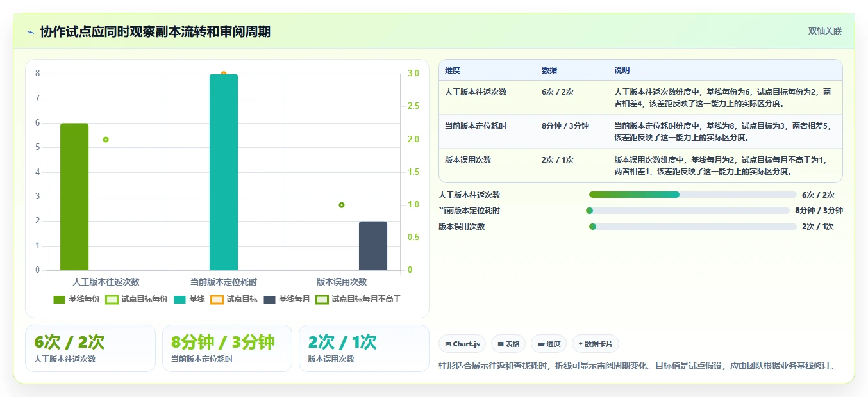The image size is (868, 397).
Task: Click the description starting 当前版本定位耗时维度中
Action: coord(723,131)
